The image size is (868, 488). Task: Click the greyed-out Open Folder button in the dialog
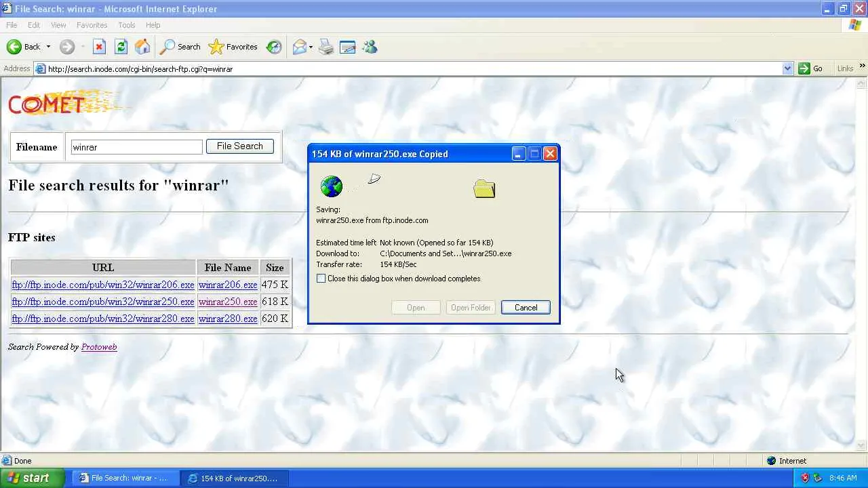[x=471, y=308]
